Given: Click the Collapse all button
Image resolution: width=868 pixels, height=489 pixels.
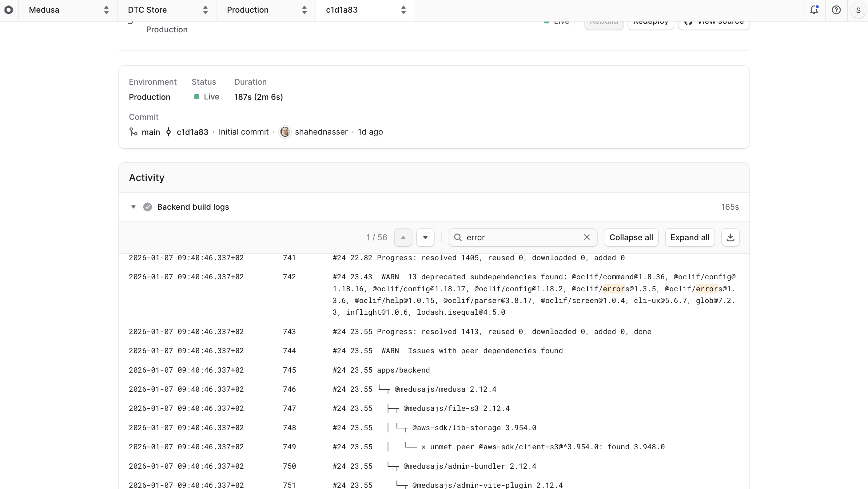Looking at the screenshot, I should pos(631,237).
